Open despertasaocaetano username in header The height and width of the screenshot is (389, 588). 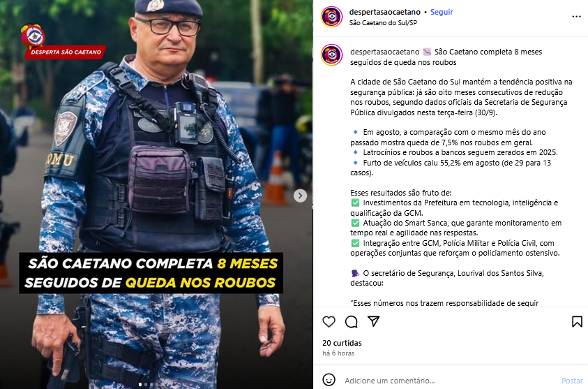(385, 12)
